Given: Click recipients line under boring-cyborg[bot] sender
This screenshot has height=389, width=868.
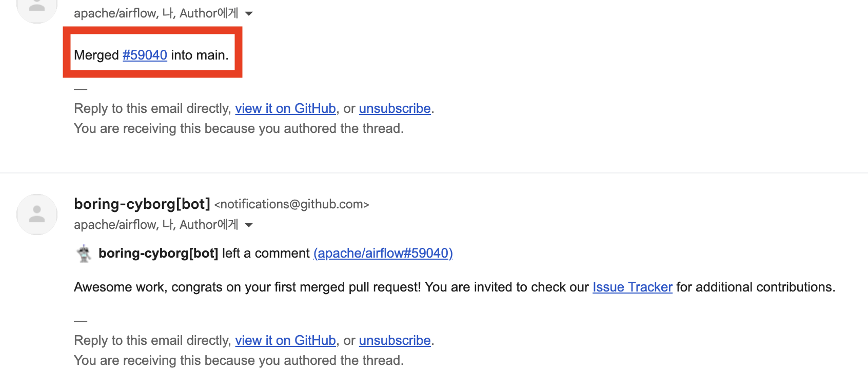Looking at the screenshot, I should coord(156,225).
